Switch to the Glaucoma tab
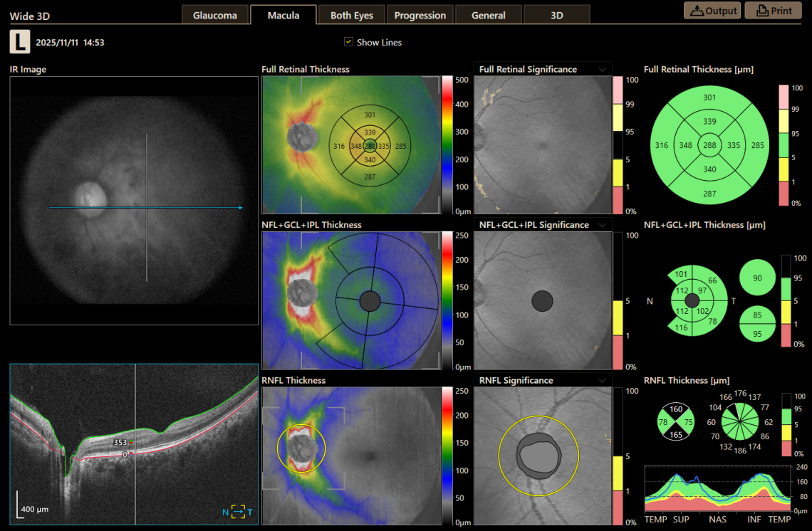This screenshot has height=531, width=812. [215, 14]
